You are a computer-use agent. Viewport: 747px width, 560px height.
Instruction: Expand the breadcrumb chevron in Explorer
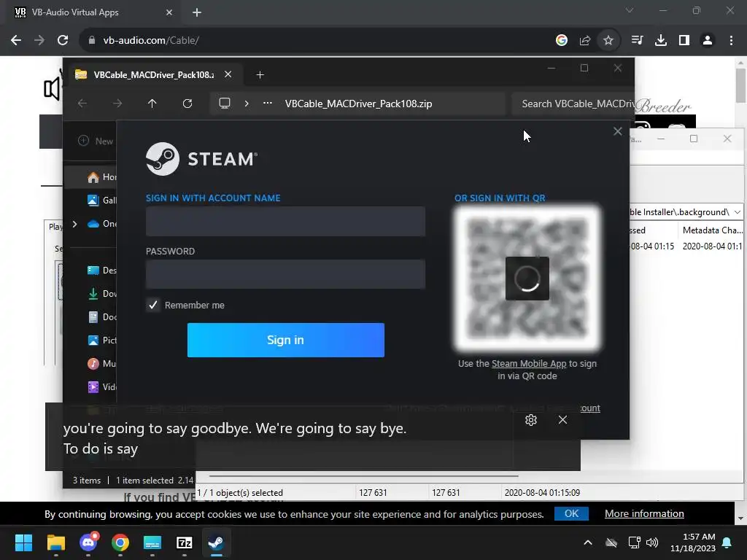pyautogui.click(x=247, y=104)
